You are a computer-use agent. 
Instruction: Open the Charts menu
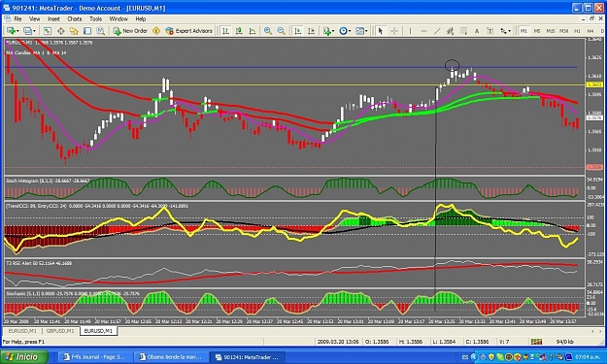(75, 18)
